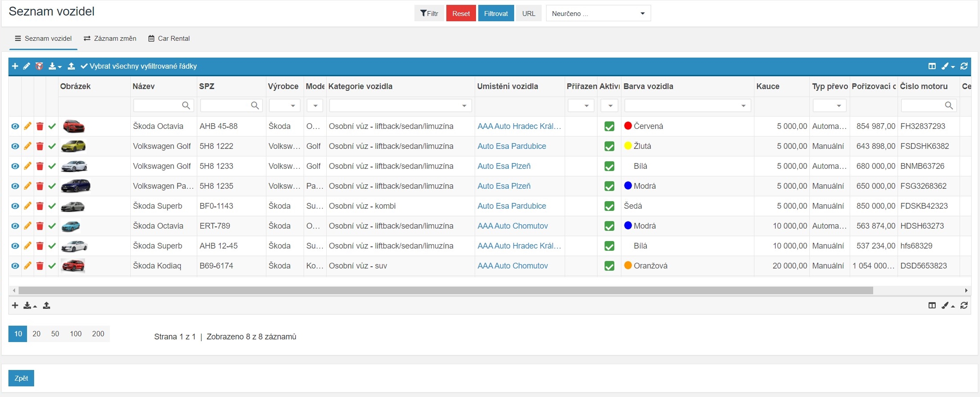This screenshot has width=980, height=397.
Task: Toggle active checkbox for Volkswagen Passat 5H8 1235
Action: (x=609, y=186)
